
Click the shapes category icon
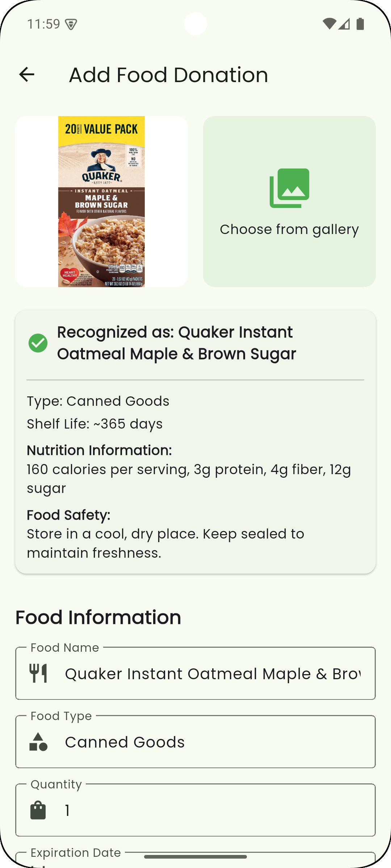click(38, 742)
